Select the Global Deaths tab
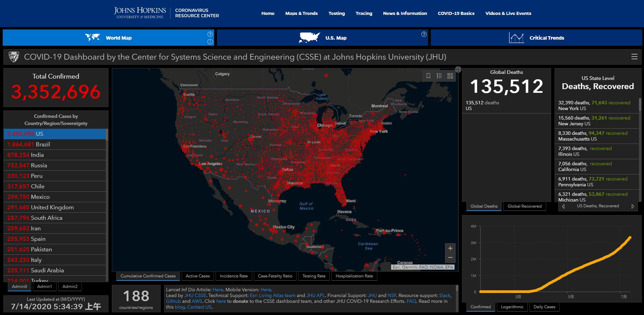This screenshot has height=315, width=644. click(x=484, y=206)
